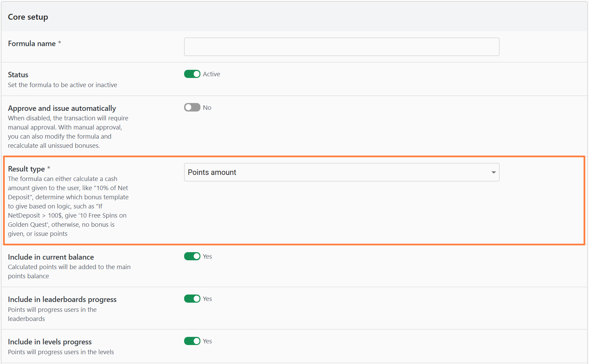The width and height of the screenshot is (589, 364).
Task: Click the 'Active' text beside Status toggle
Action: pos(211,74)
